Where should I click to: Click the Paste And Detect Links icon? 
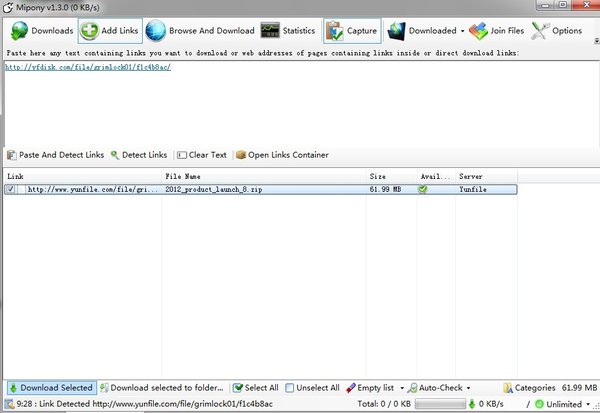(12, 155)
